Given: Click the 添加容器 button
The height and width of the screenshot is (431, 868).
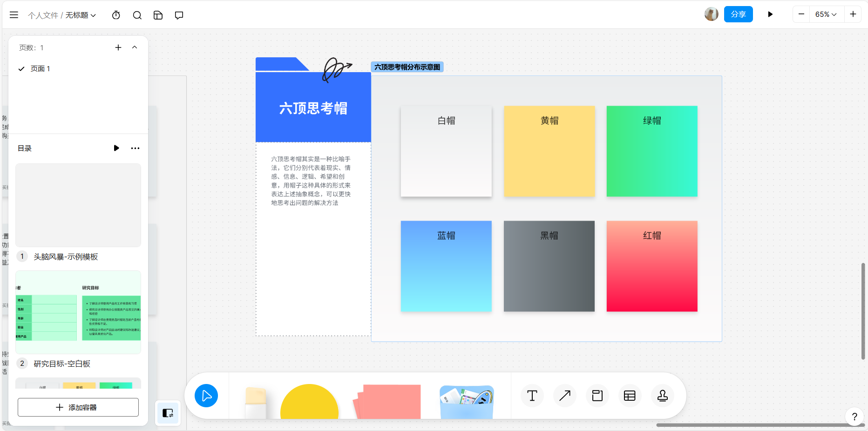Looking at the screenshot, I should click(x=78, y=407).
